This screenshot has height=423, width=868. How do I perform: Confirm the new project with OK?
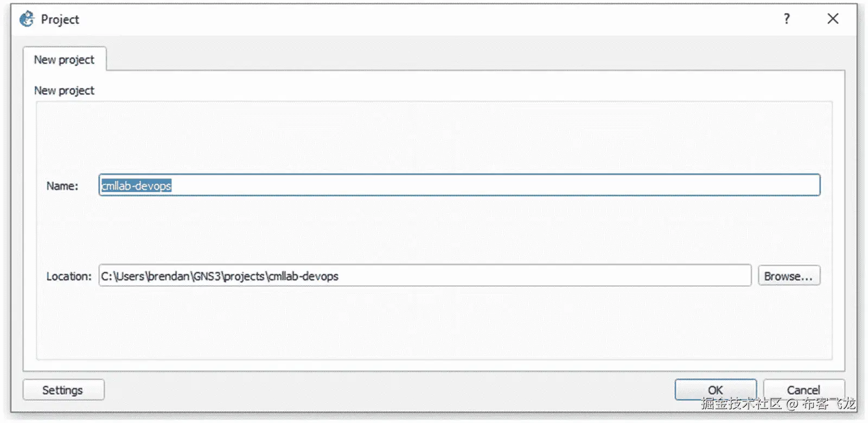pos(716,390)
